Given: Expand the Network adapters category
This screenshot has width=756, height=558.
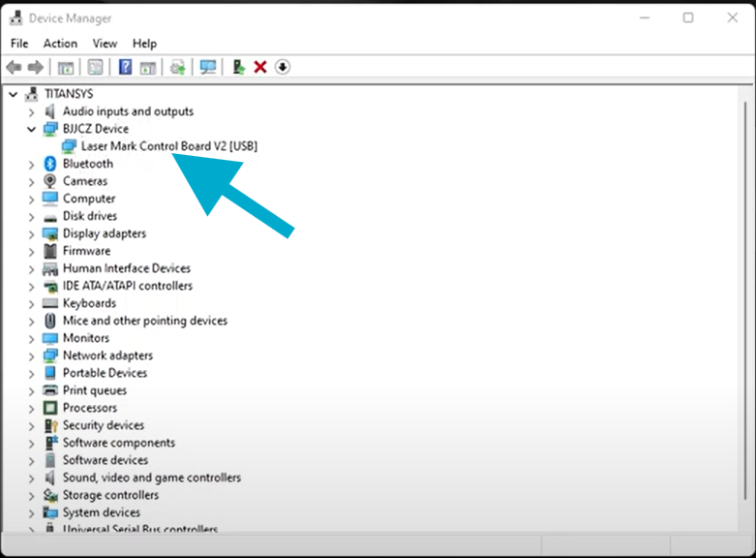Looking at the screenshot, I should click(x=31, y=356).
